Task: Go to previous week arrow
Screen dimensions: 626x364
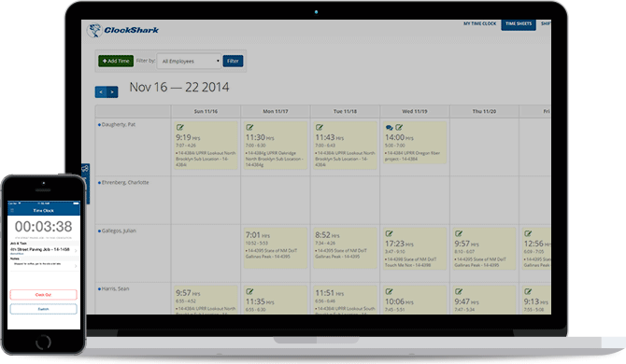Action: click(101, 92)
